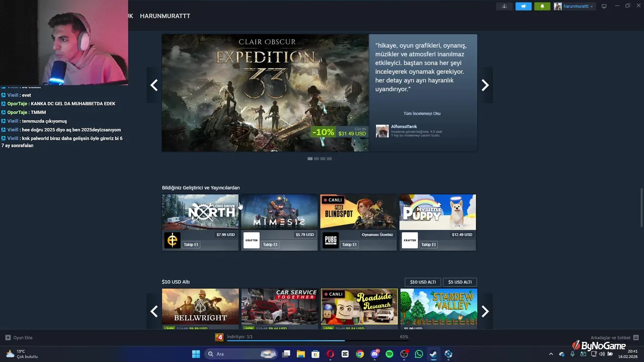This screenshot has height=362, width=644.
Task: Open Microsoft Store from taskbar
Action: point(315,354)
